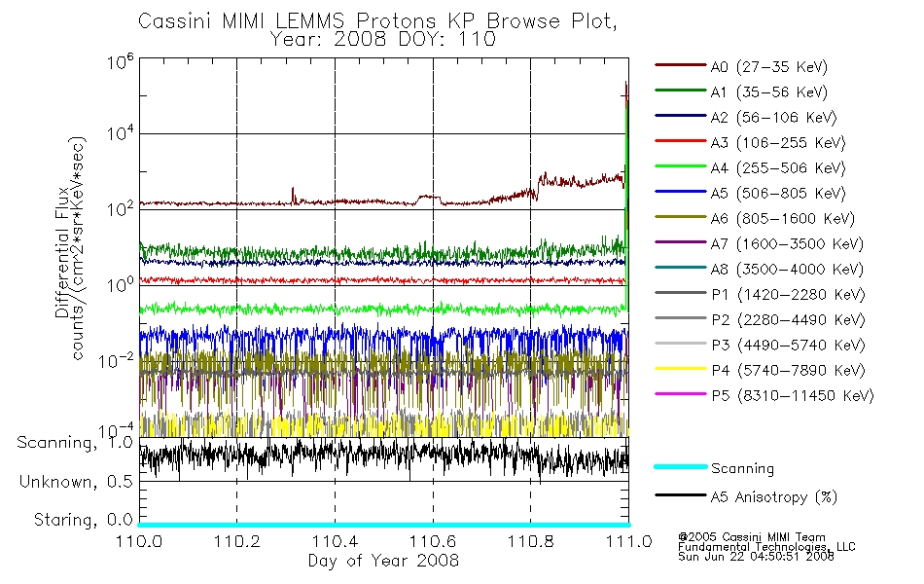Click the Cassini MIMI Team copyright text

[752, 537]
